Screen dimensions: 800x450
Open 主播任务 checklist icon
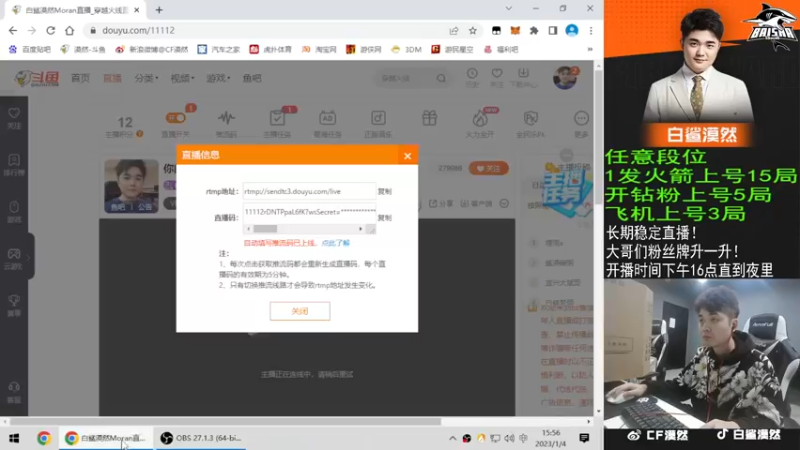pyautogui.click(x=277, y=118)
